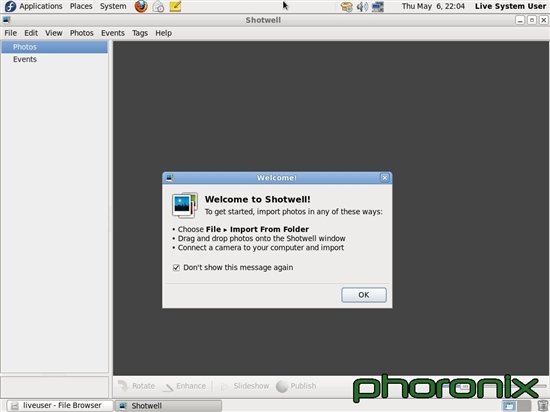This screenshot has height=412, width=550.
Task: Click the Publish toolbar button
Action: tap(296, 386)
